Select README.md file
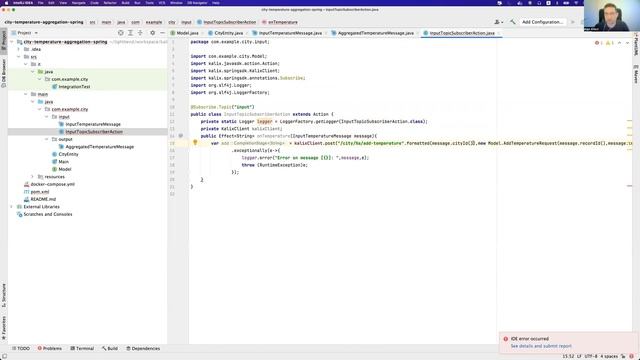640x360 pixels. point(43,199)
